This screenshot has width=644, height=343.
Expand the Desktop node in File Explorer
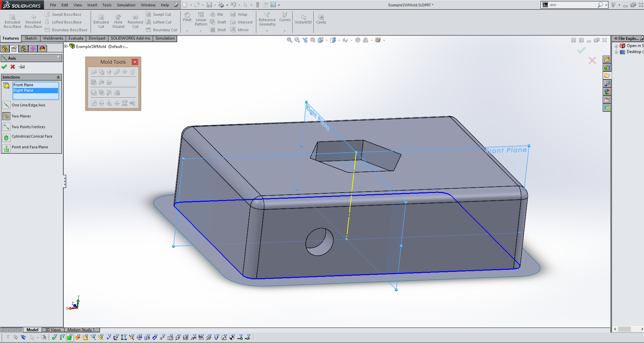pyautogui.click(x=616, y=52)
